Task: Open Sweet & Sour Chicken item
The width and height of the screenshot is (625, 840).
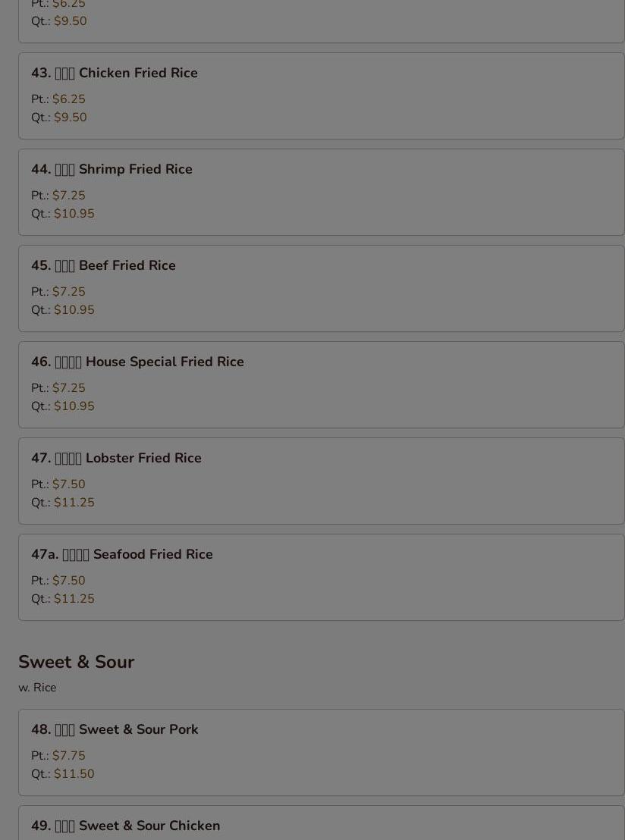Action: tap(321, 823)
